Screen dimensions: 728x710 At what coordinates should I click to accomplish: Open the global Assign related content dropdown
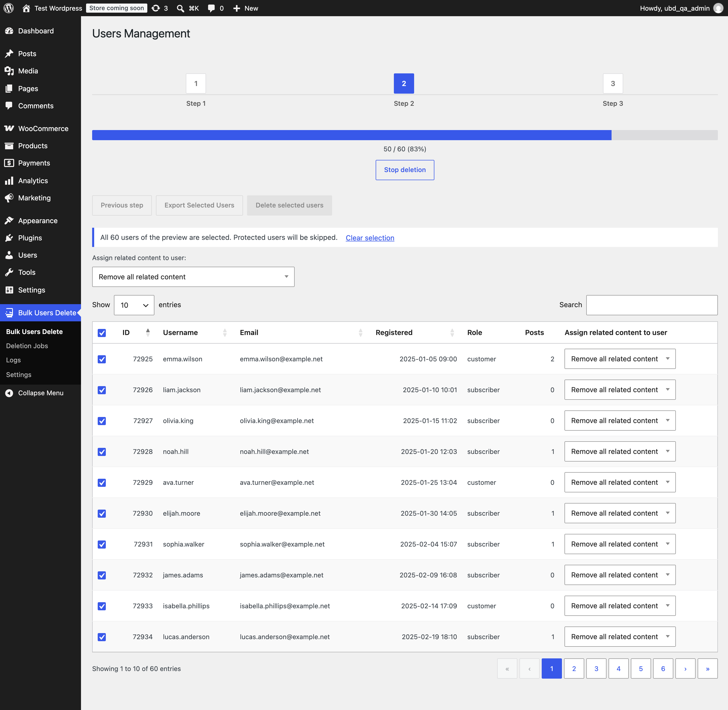pos(193,277)
